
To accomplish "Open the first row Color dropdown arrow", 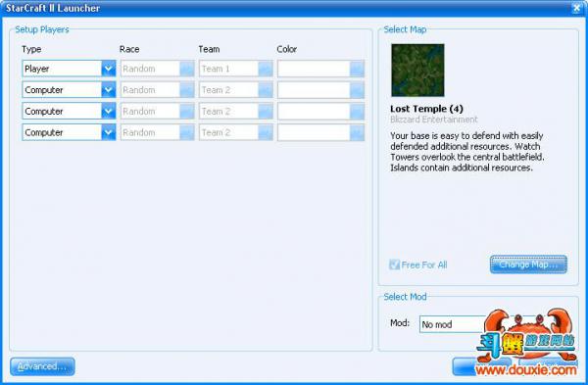I will click(x=357, y=69).
